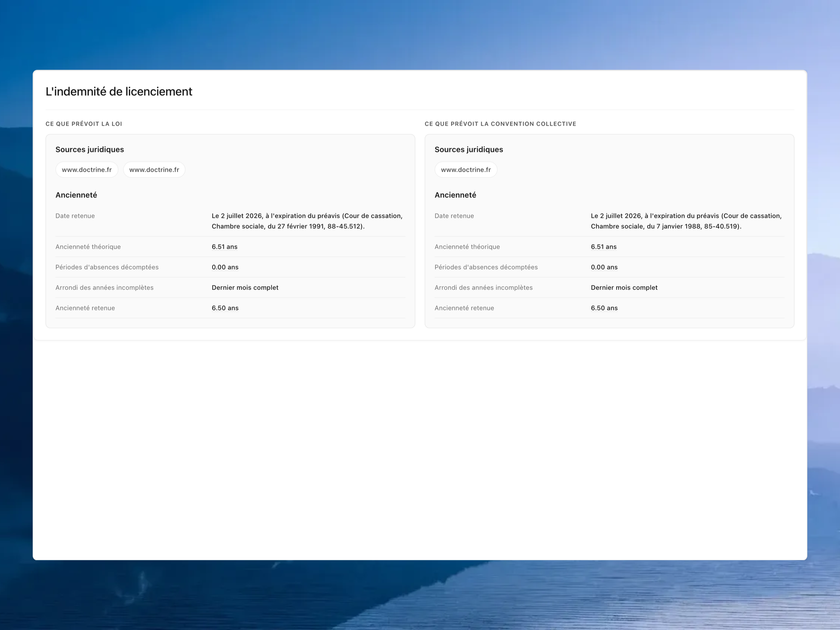Viewport: 840px width, 630px height.
Task: Click the 'L'indemnité de licenciement' title
Action: point(119,92)
